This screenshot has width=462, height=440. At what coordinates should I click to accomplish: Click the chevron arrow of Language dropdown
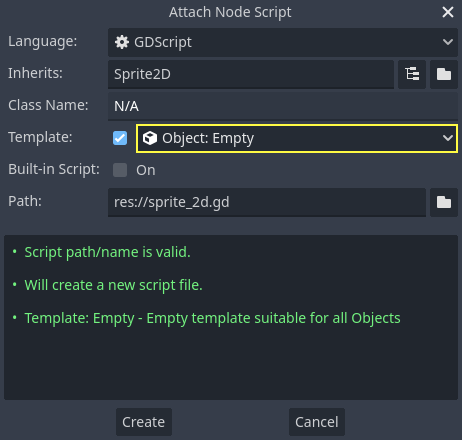tap(448, 42)
